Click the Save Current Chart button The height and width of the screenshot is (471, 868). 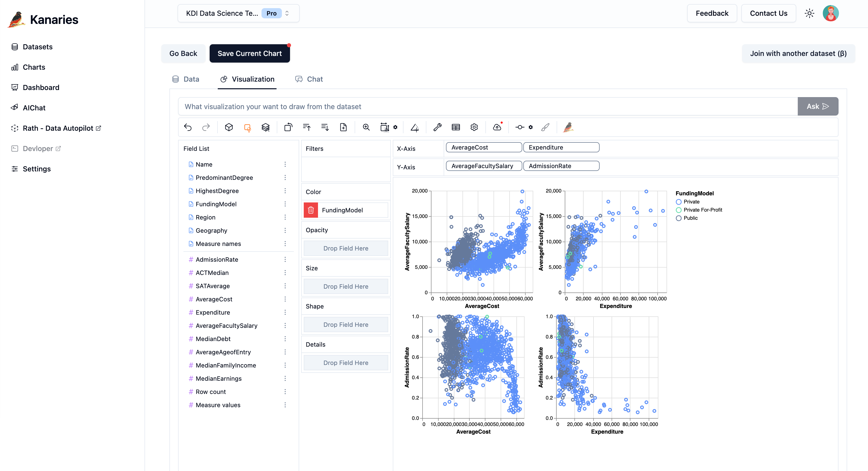click(x=250, y=53)
